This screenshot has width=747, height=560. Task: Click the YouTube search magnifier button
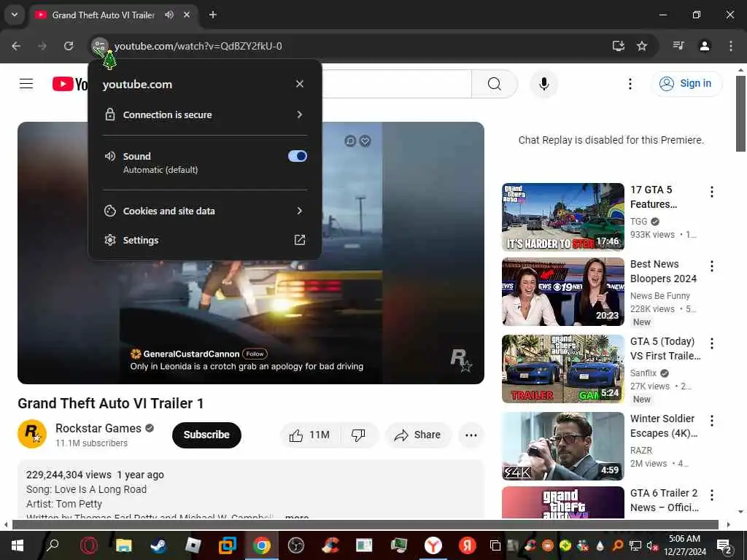pos(494,84)
